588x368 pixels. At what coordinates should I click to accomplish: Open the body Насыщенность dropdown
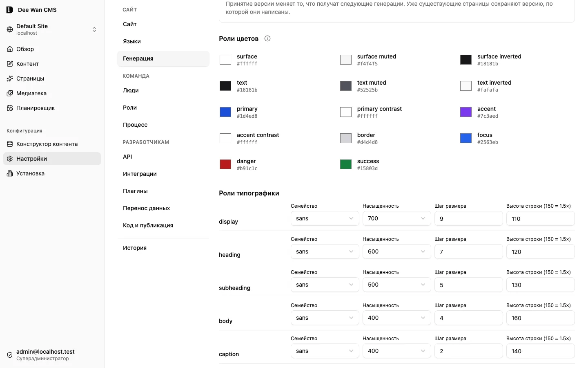point(397,318)
